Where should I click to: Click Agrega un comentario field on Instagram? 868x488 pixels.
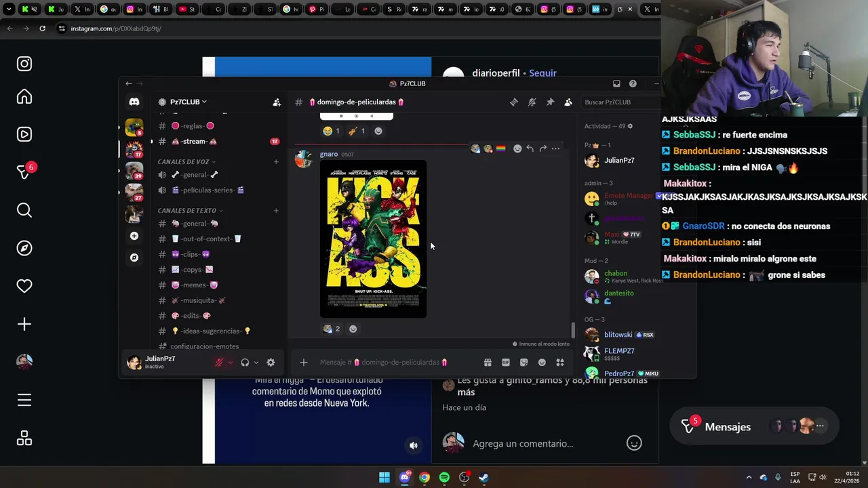523,443
